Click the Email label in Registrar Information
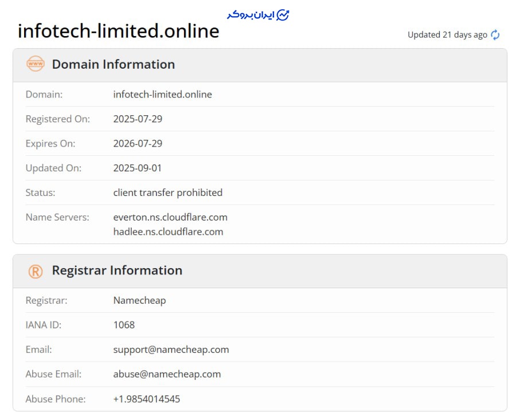 point(39,350)
